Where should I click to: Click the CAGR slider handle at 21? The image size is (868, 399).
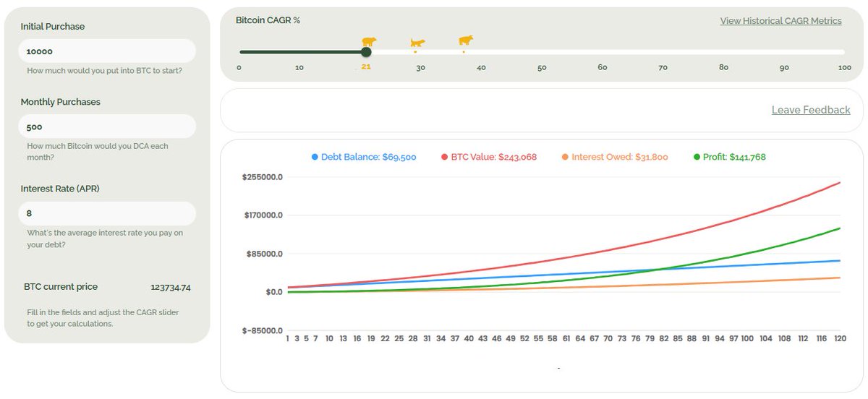click(366, 52)
